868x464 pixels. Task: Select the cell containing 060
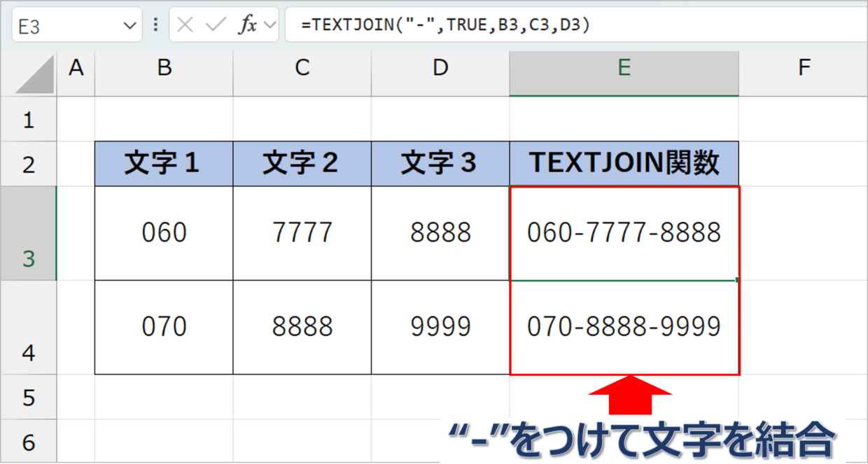point(164,233)
